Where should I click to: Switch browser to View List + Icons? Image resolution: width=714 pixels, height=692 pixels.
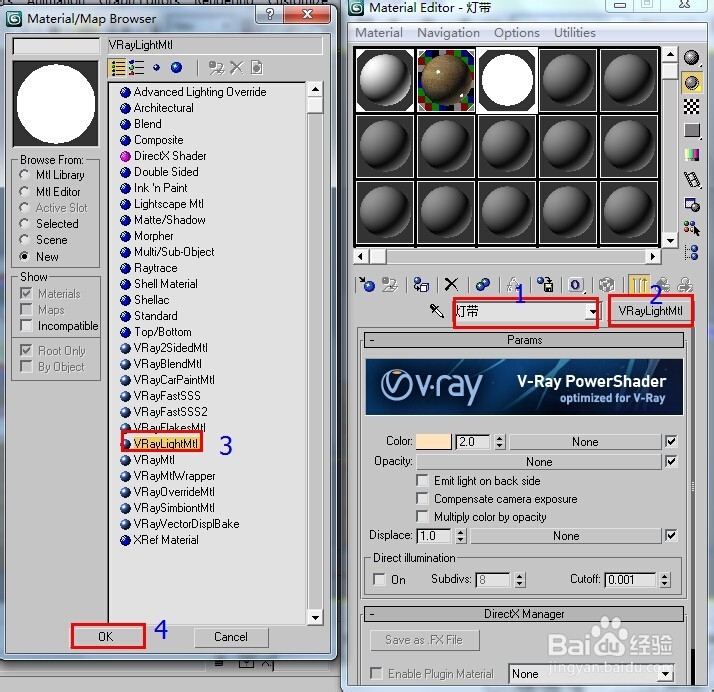pos(136,68)
